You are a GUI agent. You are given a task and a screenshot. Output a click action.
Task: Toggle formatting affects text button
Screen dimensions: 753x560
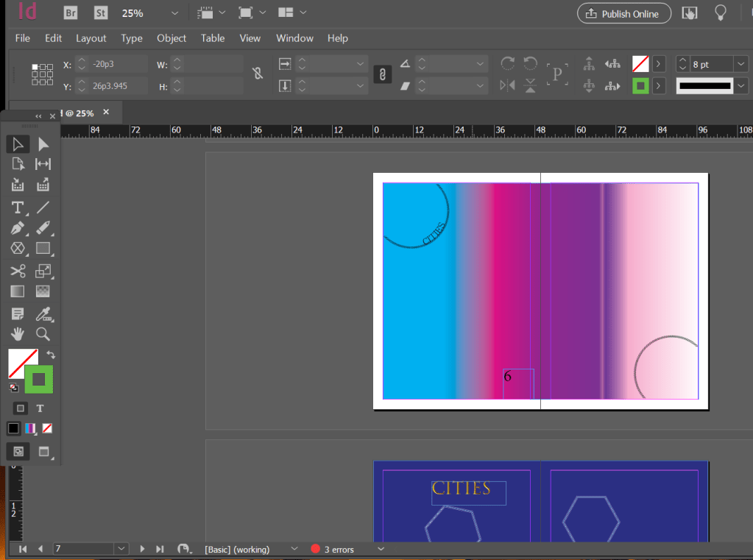tap(40, 408)
